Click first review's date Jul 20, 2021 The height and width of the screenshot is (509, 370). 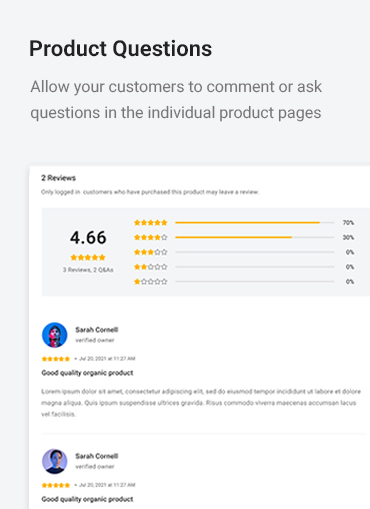(x=107, y=359)
